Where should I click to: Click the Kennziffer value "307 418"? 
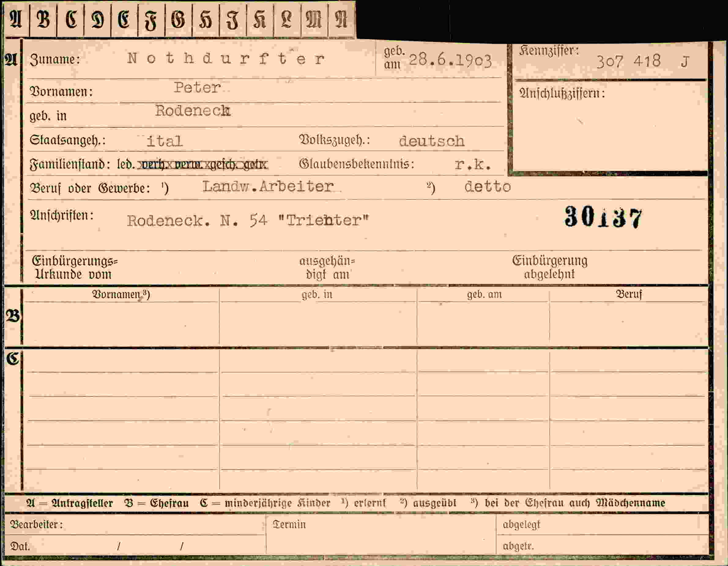click(x=628, y=61)
